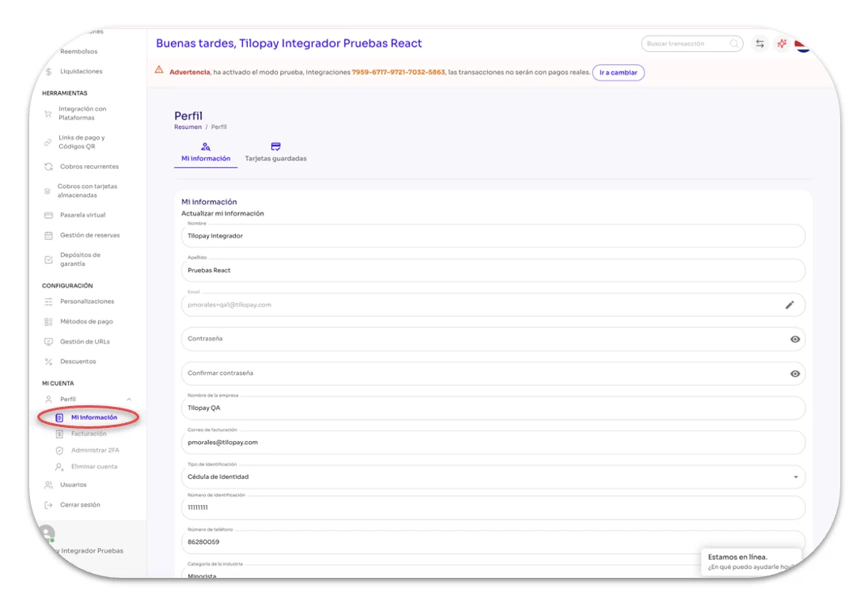Viewport: 867px width, 616px height.
Task: Open Gestión de URLs in the sidebar
Action: click(x=85, y=342)
